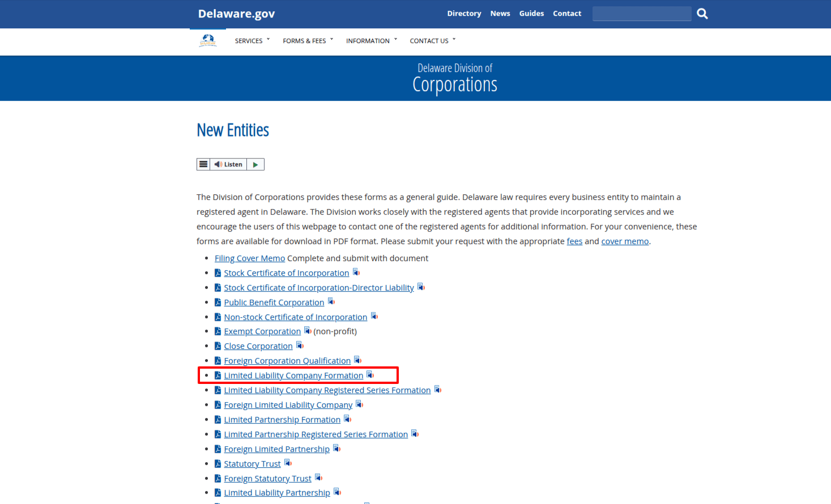This screenshot has width=831, height=504.
Task: Click listen icon after Non-stock Certificate of Incorporation
Action: 374,317
